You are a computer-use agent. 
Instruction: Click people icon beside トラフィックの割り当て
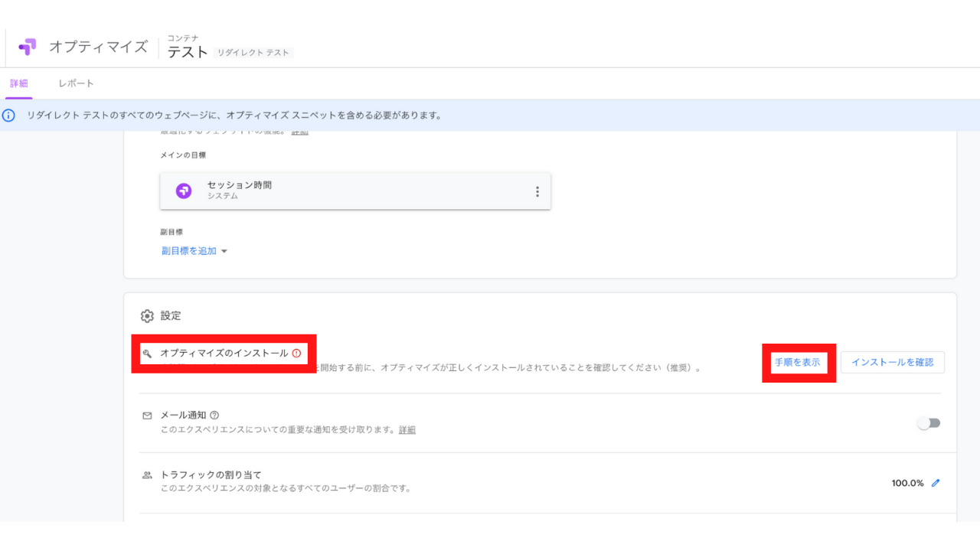pos(147,475)
